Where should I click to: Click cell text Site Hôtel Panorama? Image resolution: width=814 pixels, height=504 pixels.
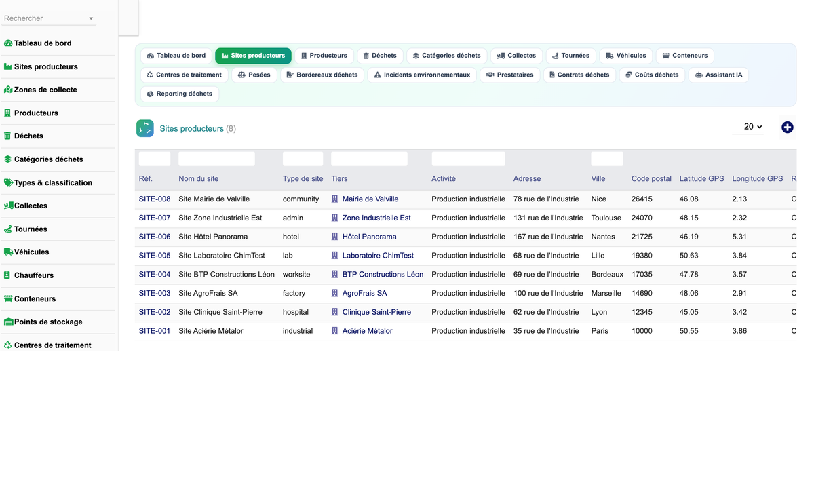click(213, 237)
